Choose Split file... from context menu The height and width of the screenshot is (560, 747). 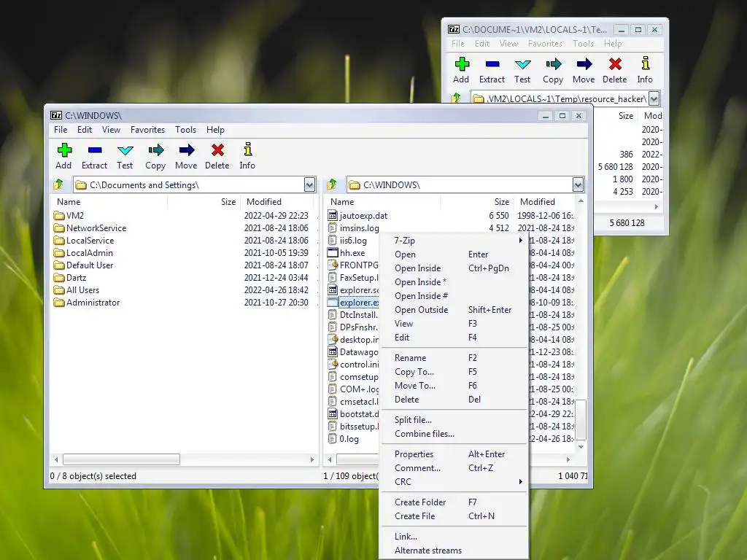pos(413,419)
